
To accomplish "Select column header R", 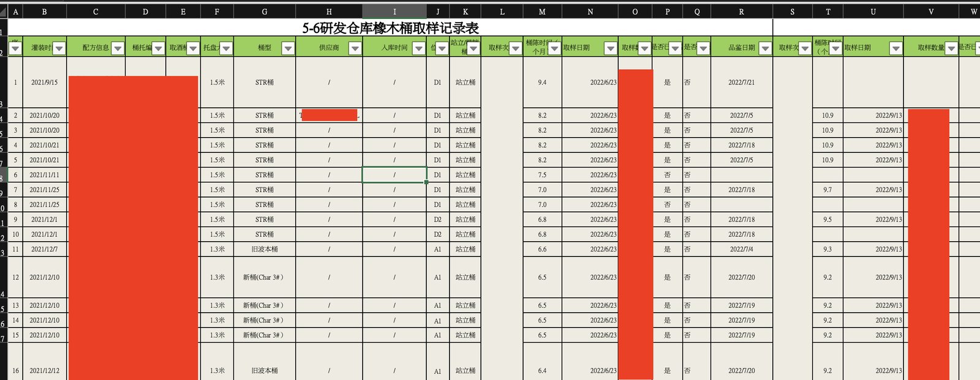I will click(x=742, y=12).
